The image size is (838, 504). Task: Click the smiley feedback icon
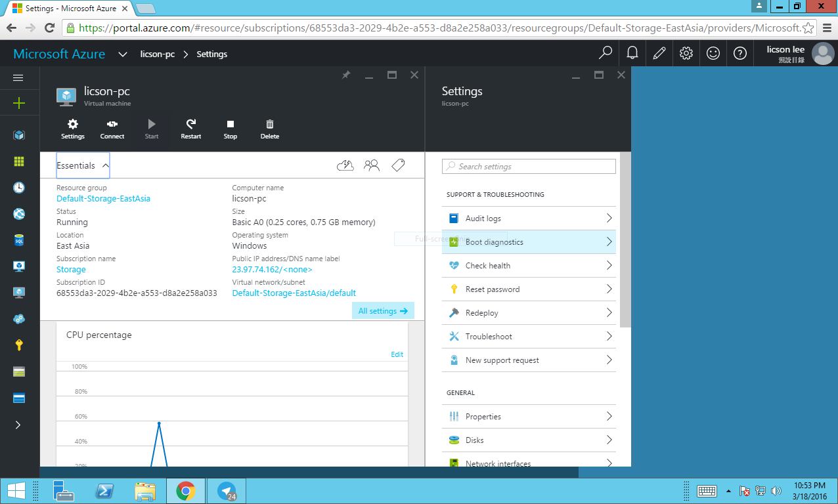(x=713, y=53)
